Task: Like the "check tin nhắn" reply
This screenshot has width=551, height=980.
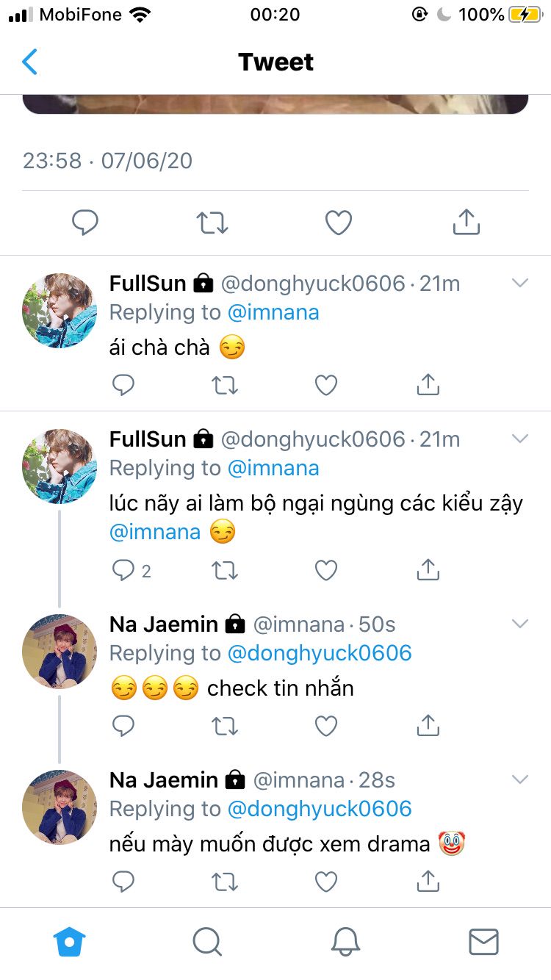Action: (x=326, y=726)
